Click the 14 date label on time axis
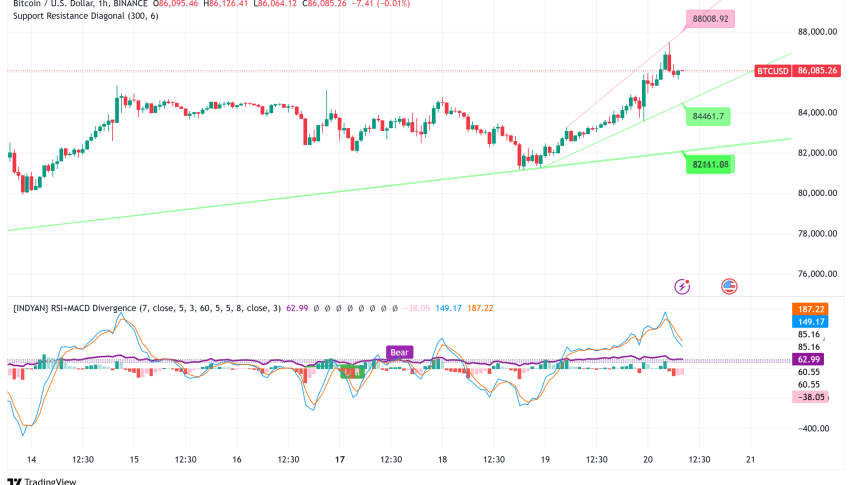Image resolution: width=852 pixels, height=485 pixels. pyautogui.click(x=32, y=459)
